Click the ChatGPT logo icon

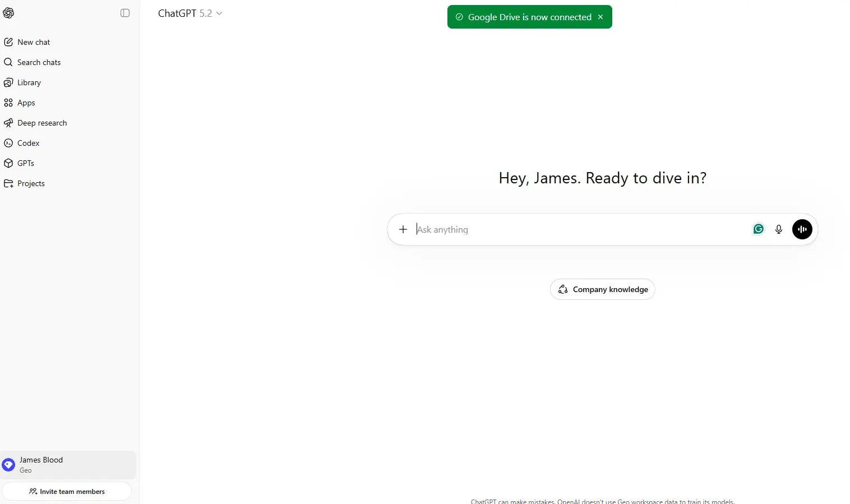pos(8,13)
